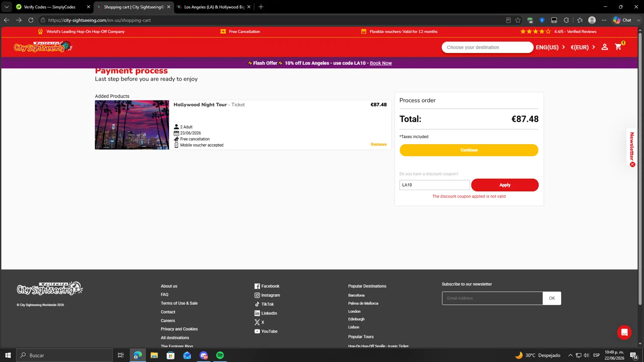Open the Facebook social link
The image size is (644, 362).
(x=267, y=286)
